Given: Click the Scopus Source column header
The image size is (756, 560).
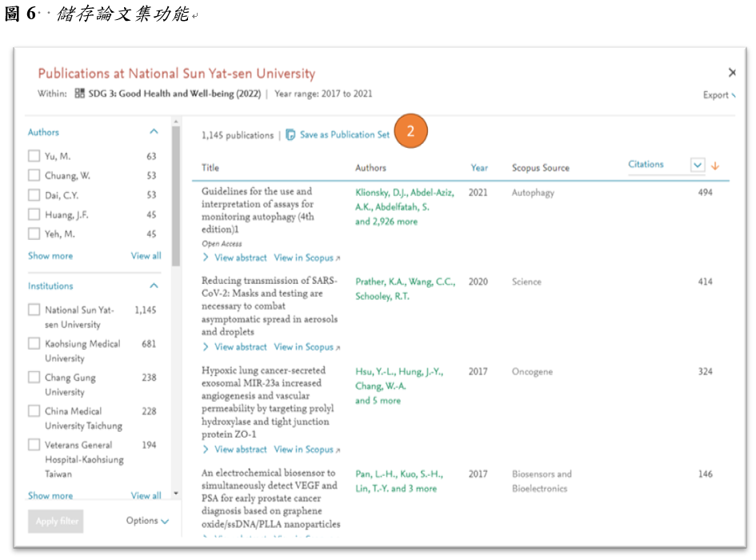Looking at the screenshot, I should [x=541, y=167].
